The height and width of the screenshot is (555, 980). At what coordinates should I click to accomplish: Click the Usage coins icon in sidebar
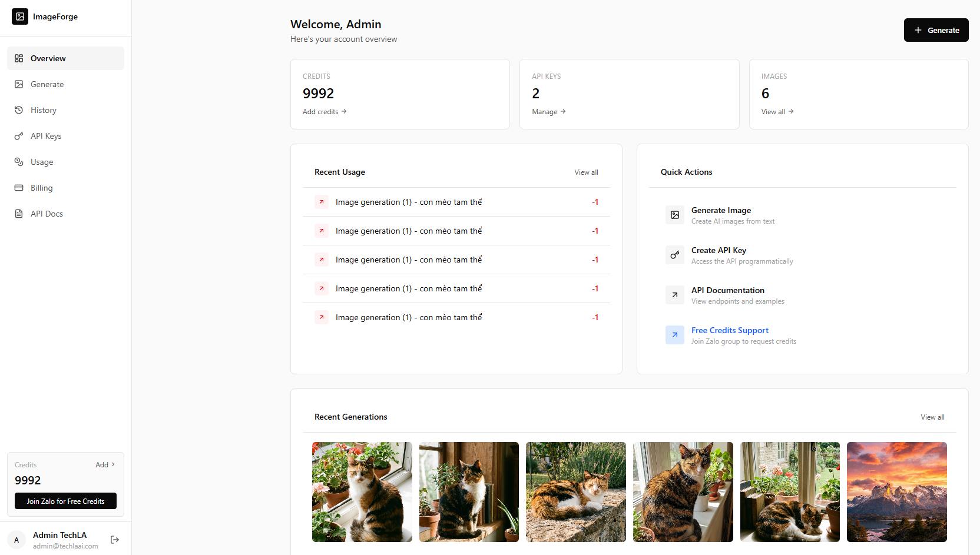[19, 162]
